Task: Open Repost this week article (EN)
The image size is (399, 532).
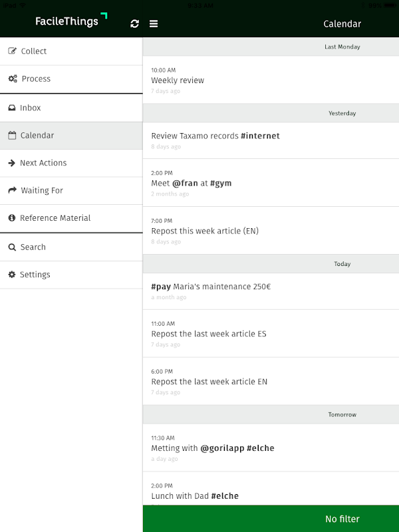Action: [205, 231]
